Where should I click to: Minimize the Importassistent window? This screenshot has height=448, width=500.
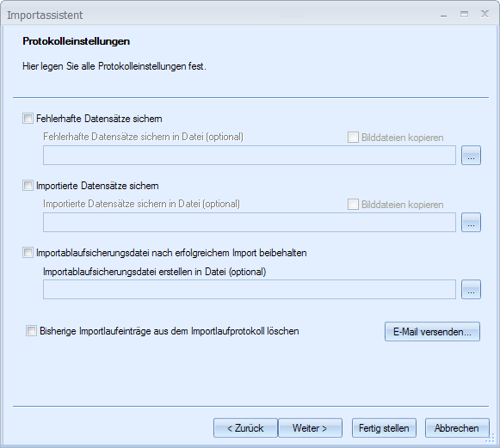pos(443,15)
